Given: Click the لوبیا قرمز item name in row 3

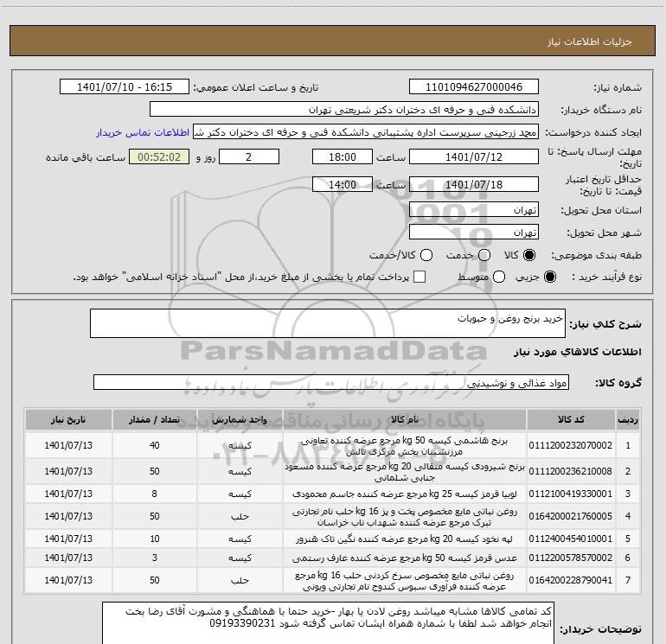Looking at the screenshot, I should tap(405, 494).
